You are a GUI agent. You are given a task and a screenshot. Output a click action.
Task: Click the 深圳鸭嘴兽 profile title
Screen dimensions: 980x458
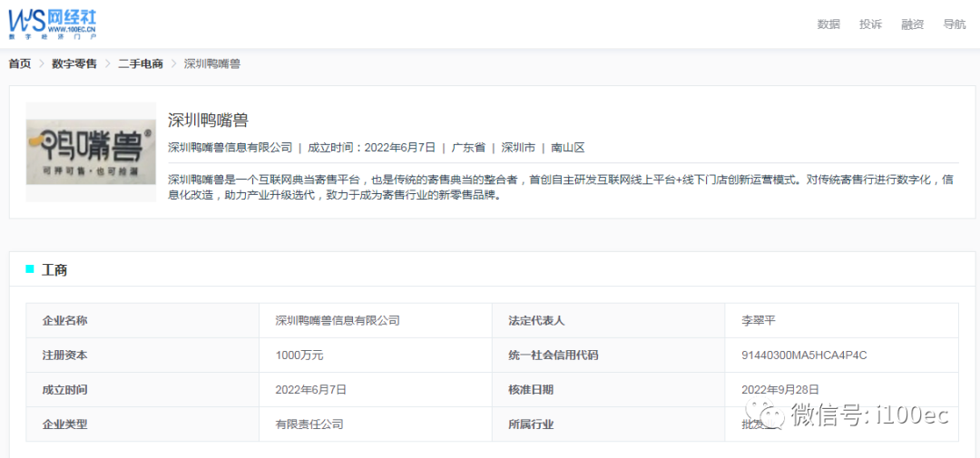(x=208, y=120)
